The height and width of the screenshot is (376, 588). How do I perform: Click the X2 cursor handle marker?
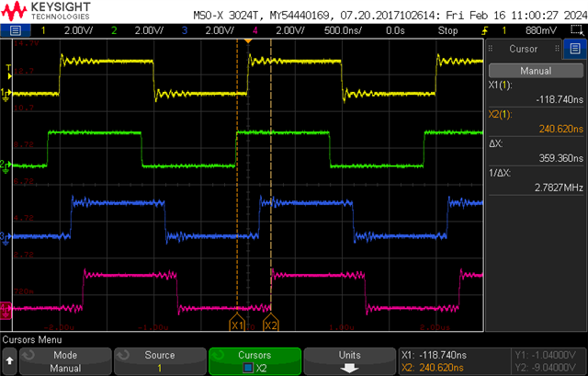coord(271,324)
